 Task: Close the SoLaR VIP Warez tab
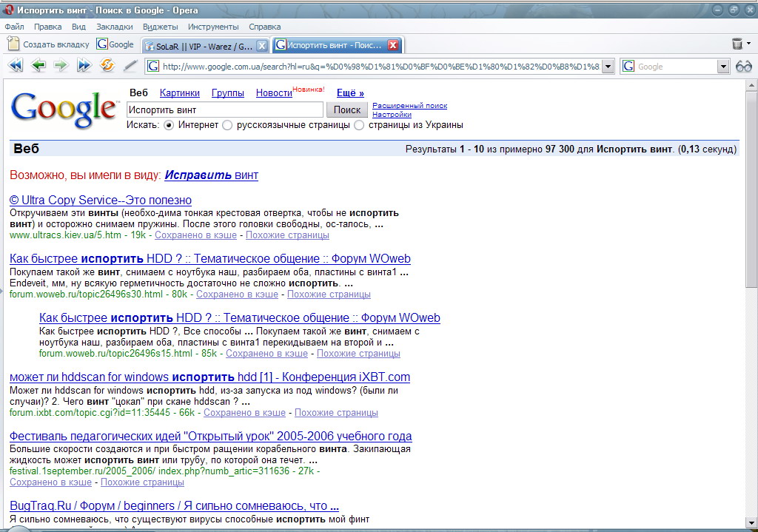(261, 45)
